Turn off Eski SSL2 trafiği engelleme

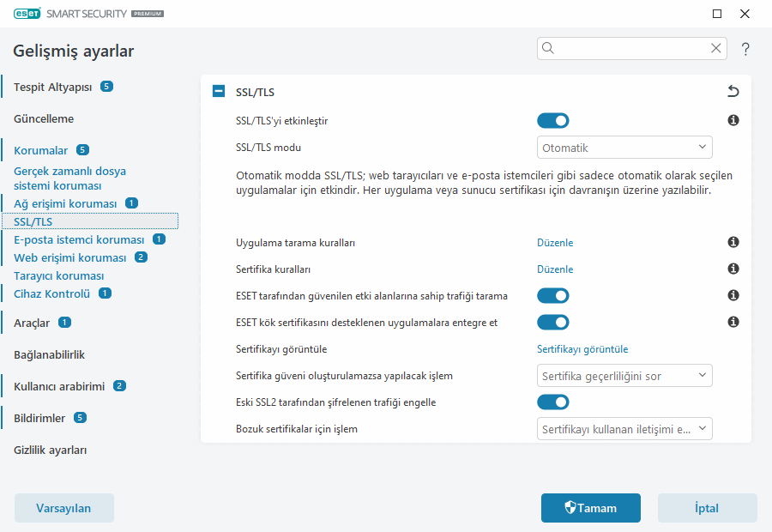click(x=552, y=402)
